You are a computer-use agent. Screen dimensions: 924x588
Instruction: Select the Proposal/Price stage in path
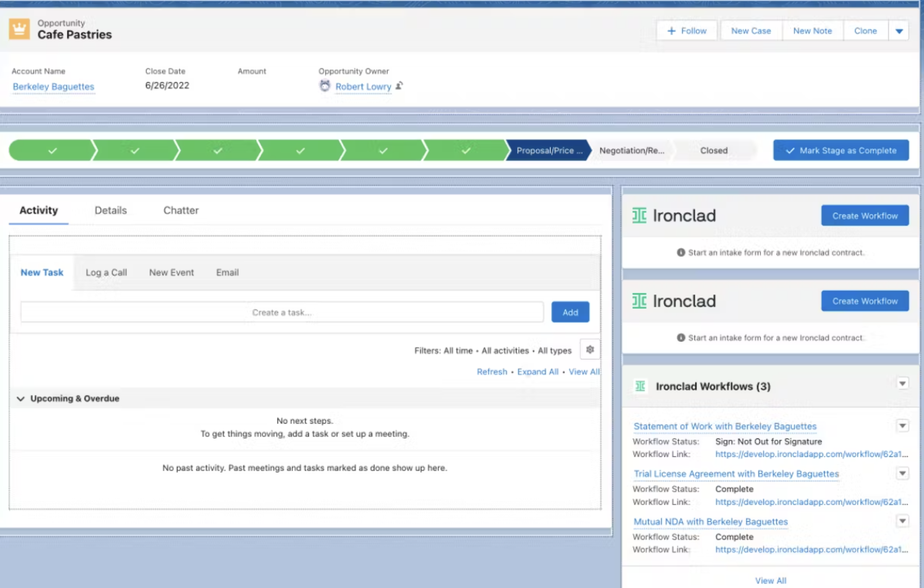pos(549,150)
